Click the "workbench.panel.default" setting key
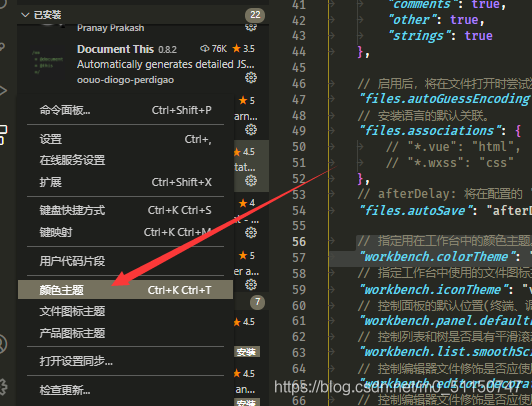The image size is (532, 406). click(445, 321)
